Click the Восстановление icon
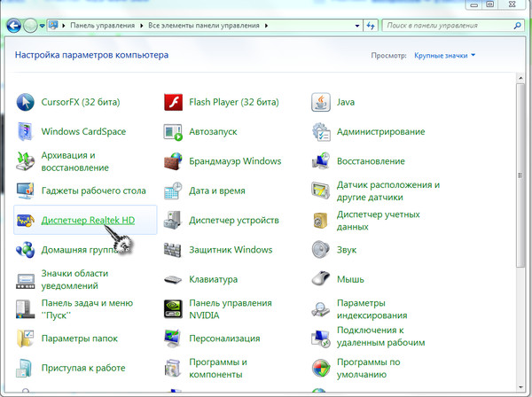This screenshot has width=532, height=397. 321,161
